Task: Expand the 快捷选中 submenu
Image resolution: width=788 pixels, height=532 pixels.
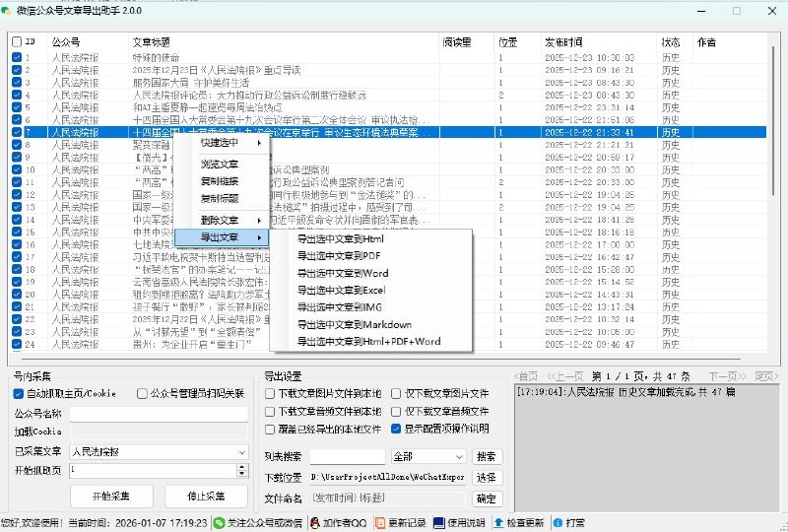Action: tap(221, 143)
